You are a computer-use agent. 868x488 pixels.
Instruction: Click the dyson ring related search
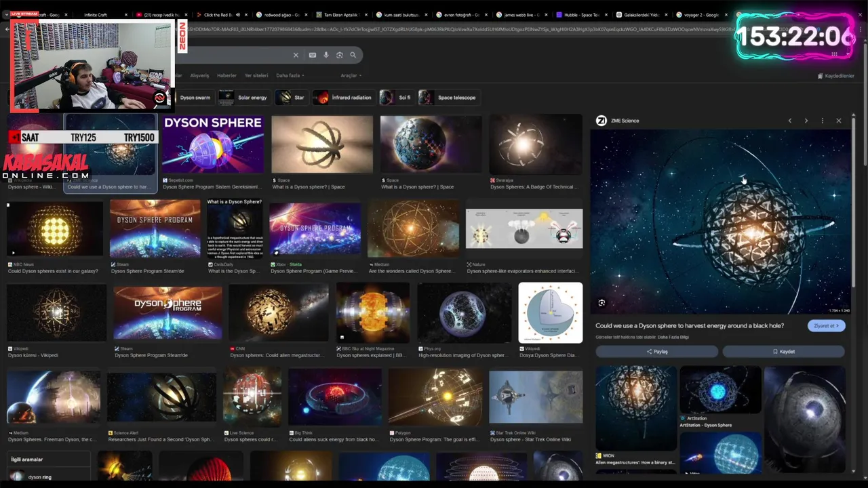tap(49, 477)
